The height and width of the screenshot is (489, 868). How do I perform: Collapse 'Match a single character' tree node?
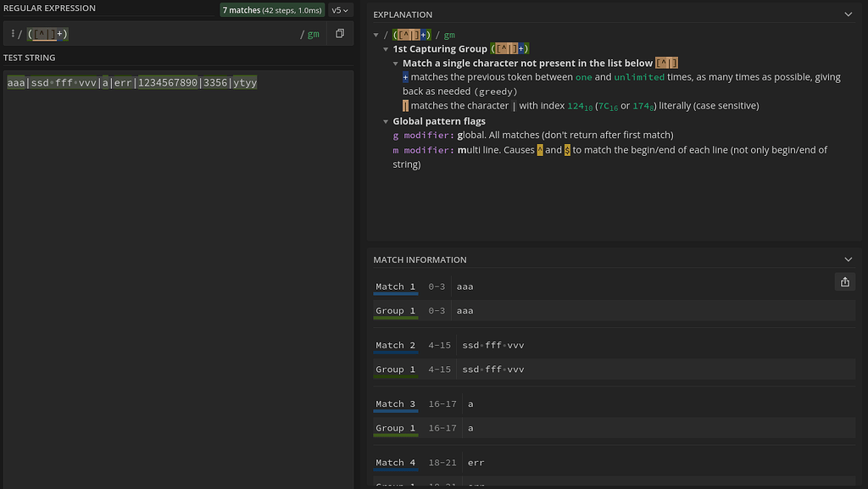point(395,64)
